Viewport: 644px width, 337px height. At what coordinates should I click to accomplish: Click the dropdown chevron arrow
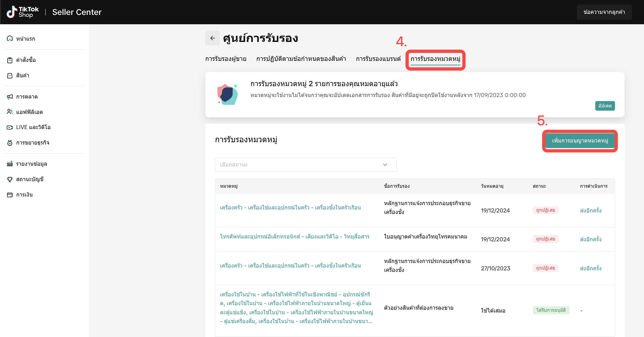coord(385,165)
